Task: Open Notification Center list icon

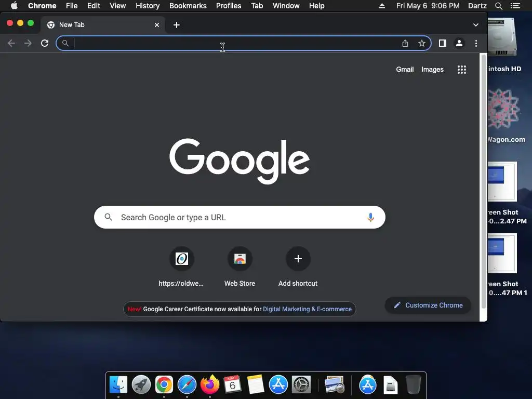Action: click(x=515, y=6)
